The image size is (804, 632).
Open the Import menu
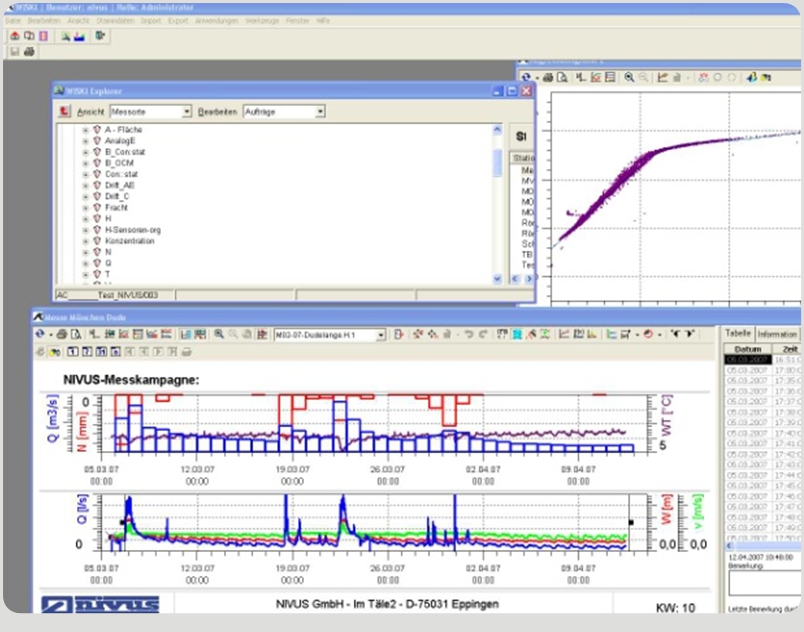click(151, 21)
